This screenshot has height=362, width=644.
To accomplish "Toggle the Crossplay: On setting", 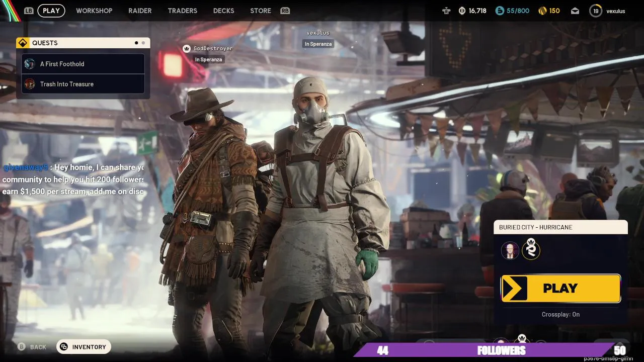I will coord(560,314).
